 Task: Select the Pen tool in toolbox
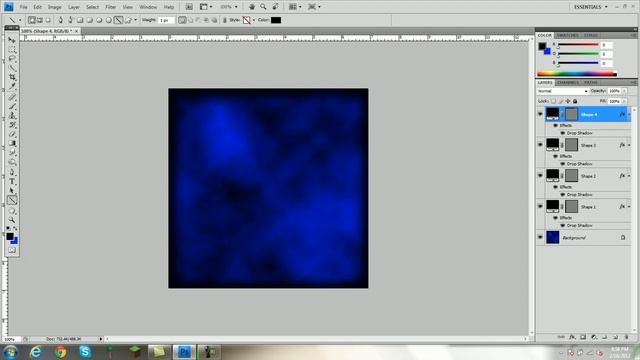(x=12, y=172)
